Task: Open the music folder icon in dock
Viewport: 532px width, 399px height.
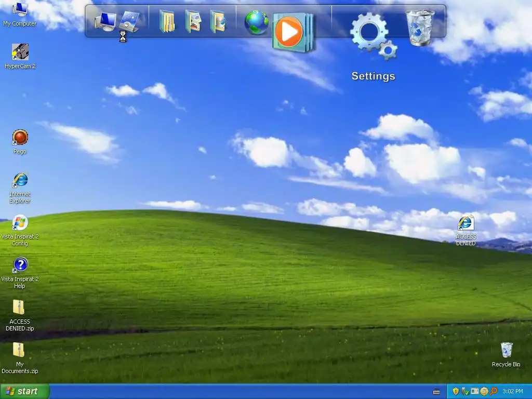Action: [218, 22]
